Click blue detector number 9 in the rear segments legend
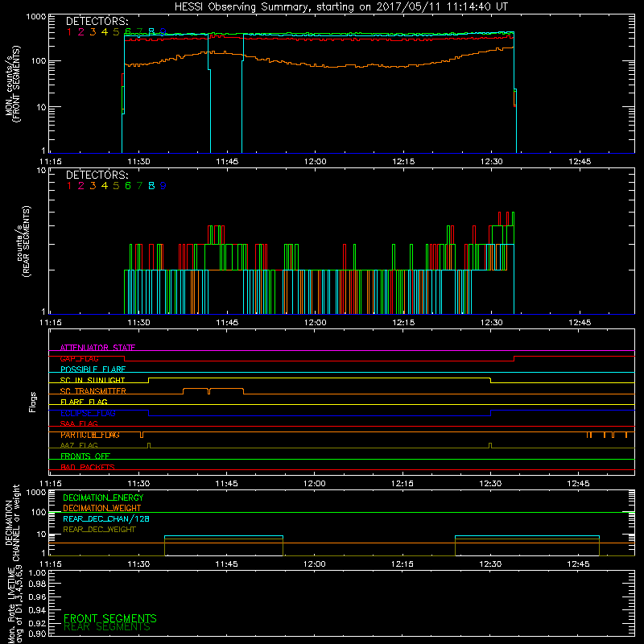 [163, 186]
